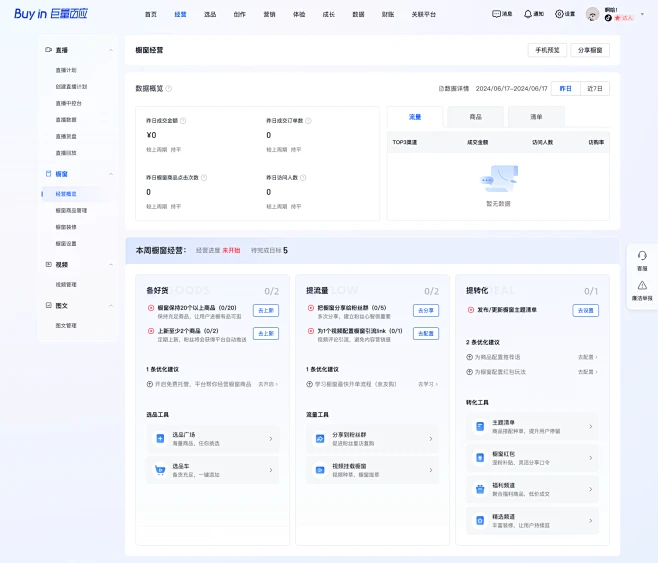Open 创建直播计划 in sidebar
The height and width of the screenshot is (563, 658).
[x=71, y=86]
